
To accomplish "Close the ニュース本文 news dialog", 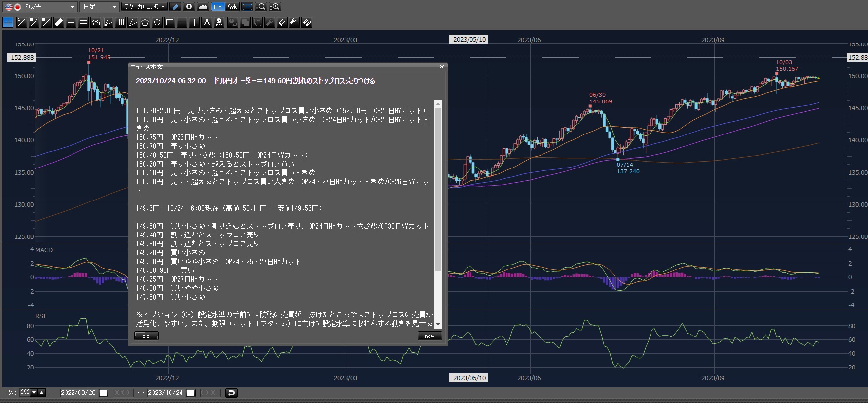I will [x=442, y=67].
